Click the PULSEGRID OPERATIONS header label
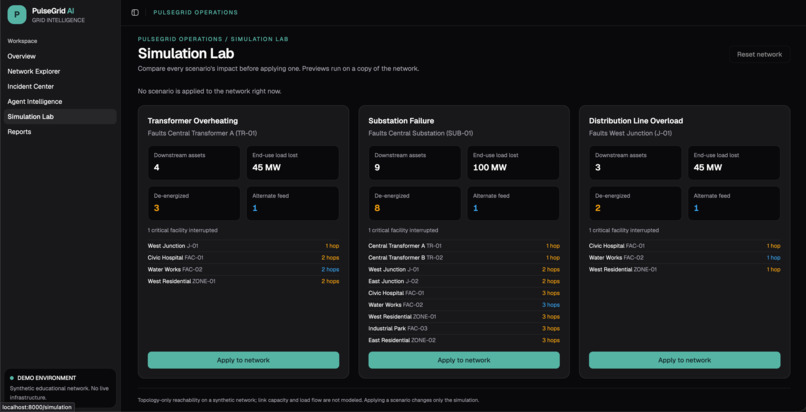Screen dimensions: 806x412 pos(195,12)
